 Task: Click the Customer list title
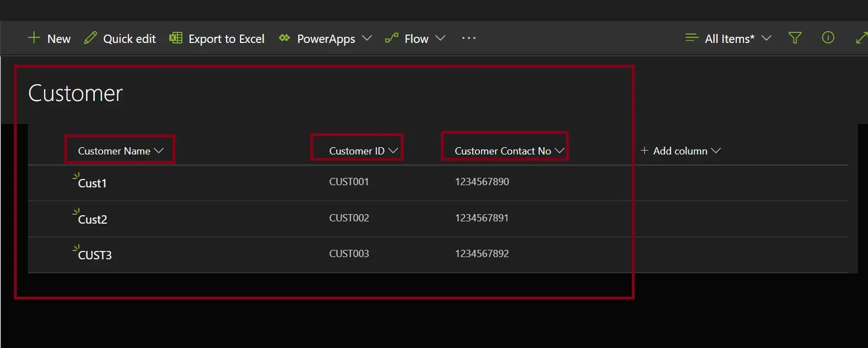[x=75, y=93]
